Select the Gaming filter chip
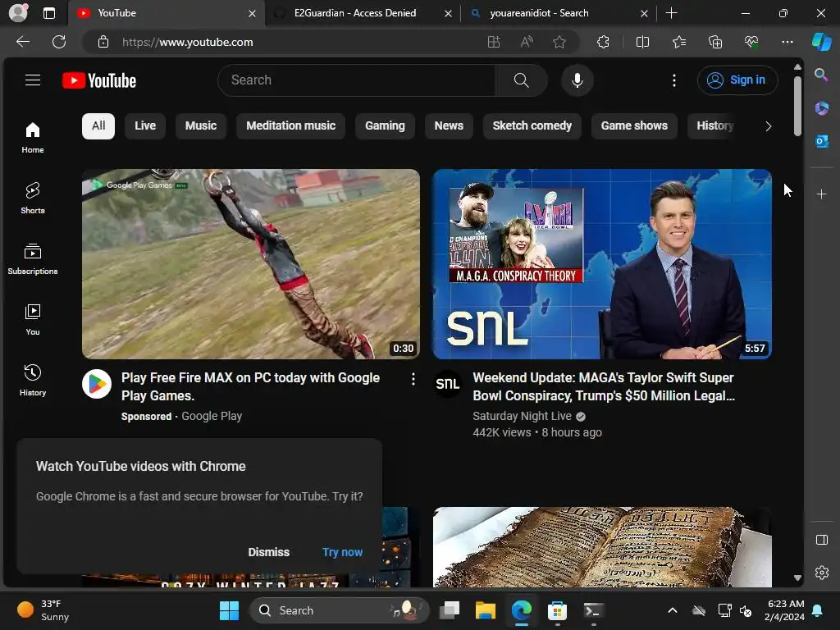 [385, 126]
